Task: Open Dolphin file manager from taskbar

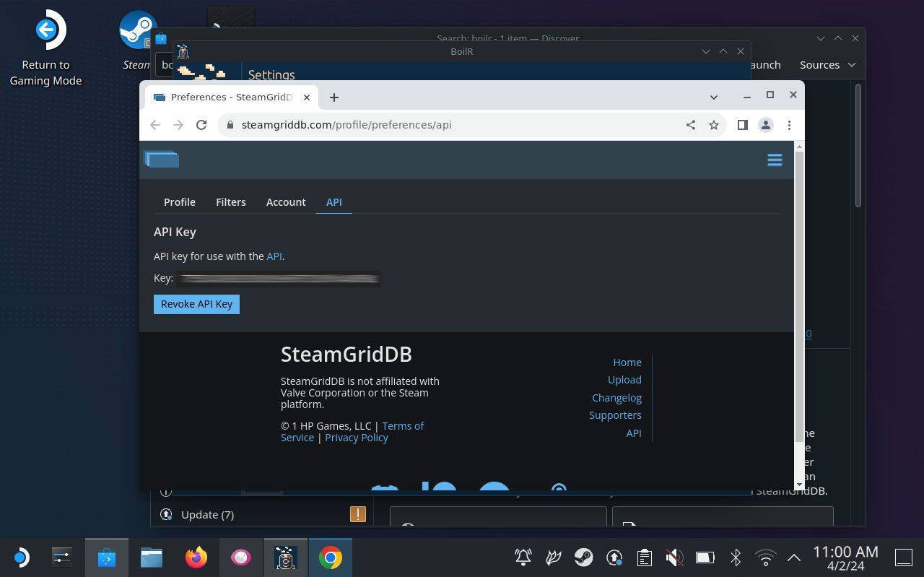Action: (x=151, y=558)
